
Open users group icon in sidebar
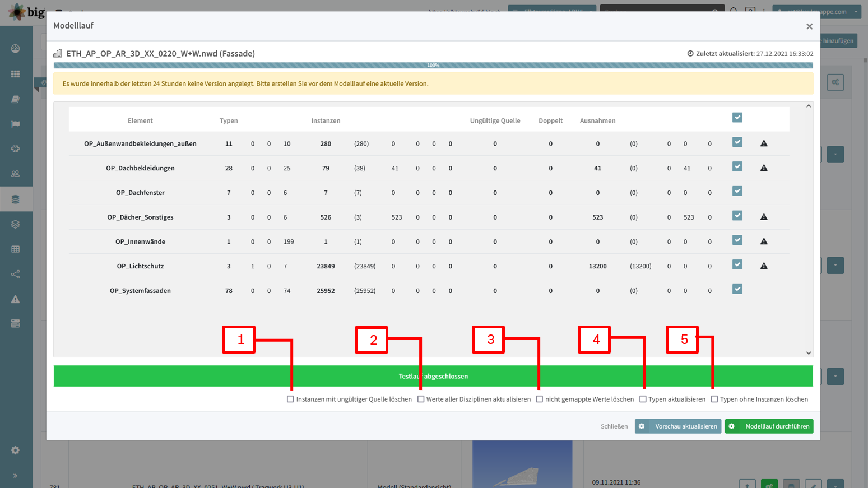[x=16, y=174]
